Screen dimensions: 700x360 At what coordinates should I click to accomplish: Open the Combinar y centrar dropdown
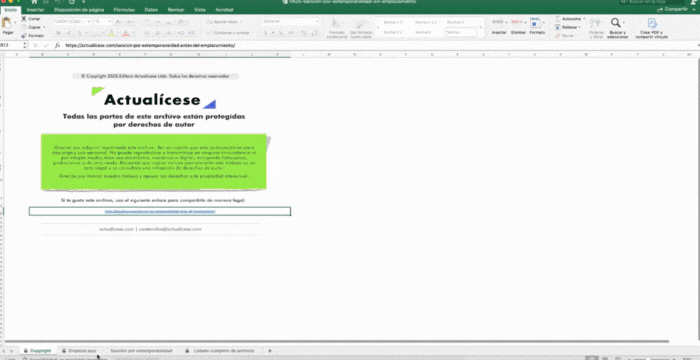[252, 33]
